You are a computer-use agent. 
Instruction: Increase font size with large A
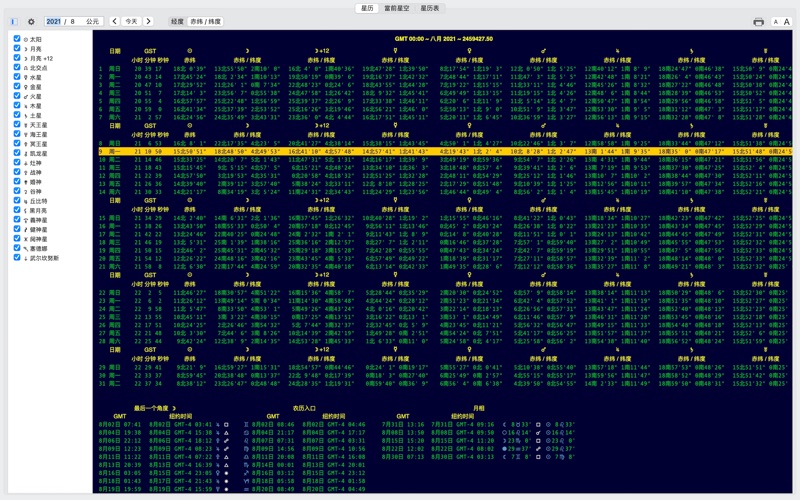coord(788,21)
